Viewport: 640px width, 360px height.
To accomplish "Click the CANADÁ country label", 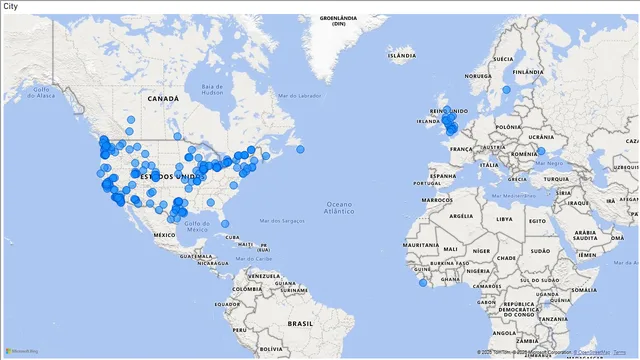I will pos(163,99).
